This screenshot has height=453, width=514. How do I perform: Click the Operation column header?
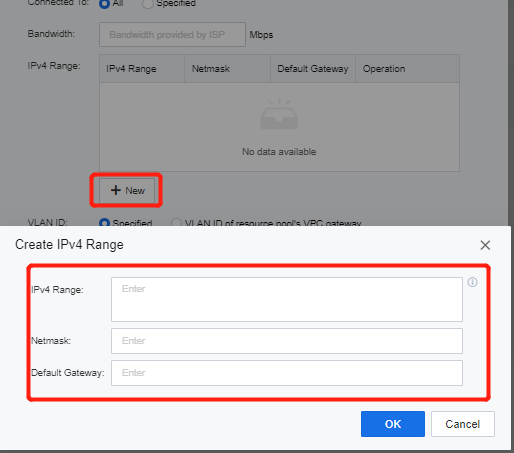click(407, 69)
